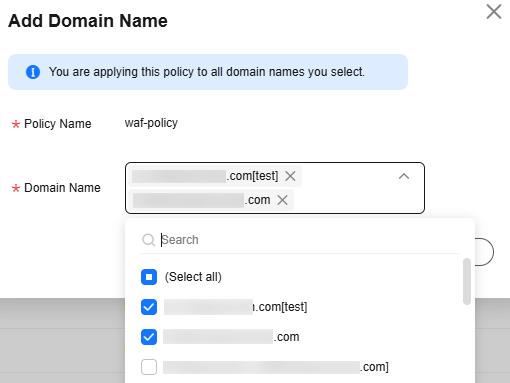
Task: Collapse the Domain Name dropdown chevron
Action: [x=404, y=176]
